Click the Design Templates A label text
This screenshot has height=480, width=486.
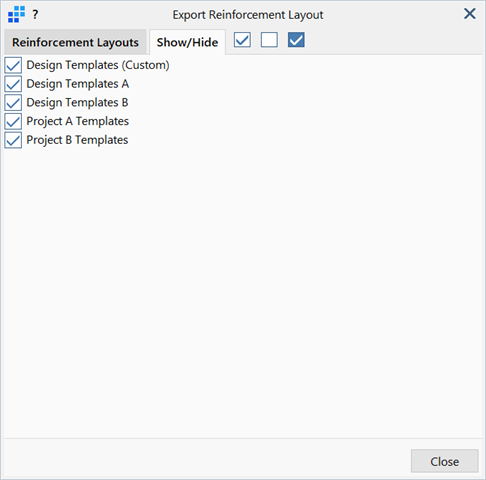(x=78, y=84)
